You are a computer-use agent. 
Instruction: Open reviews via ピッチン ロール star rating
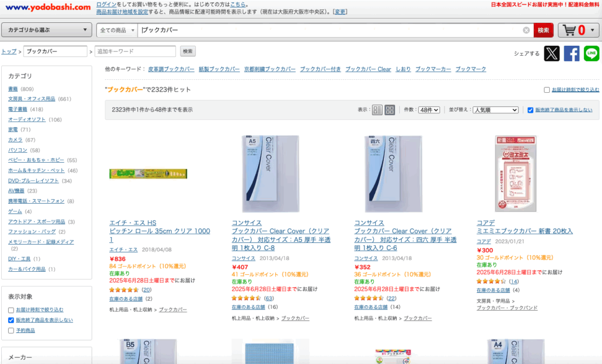pos(123,290)
